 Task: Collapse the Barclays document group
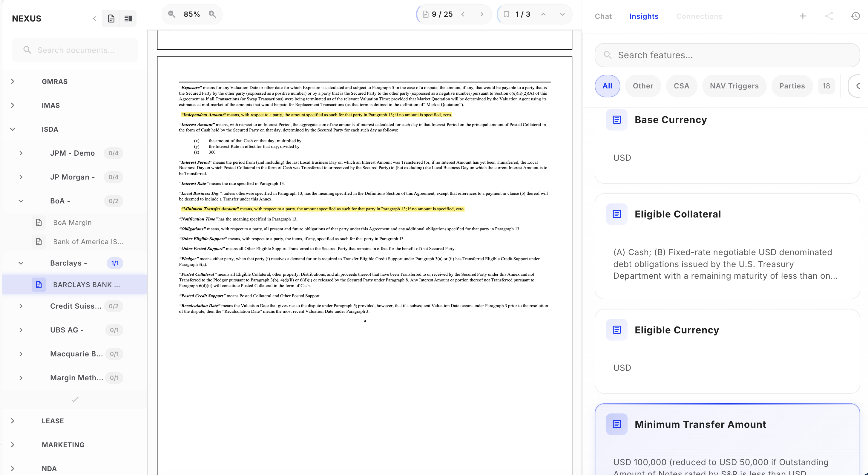[x=21, y=263]
